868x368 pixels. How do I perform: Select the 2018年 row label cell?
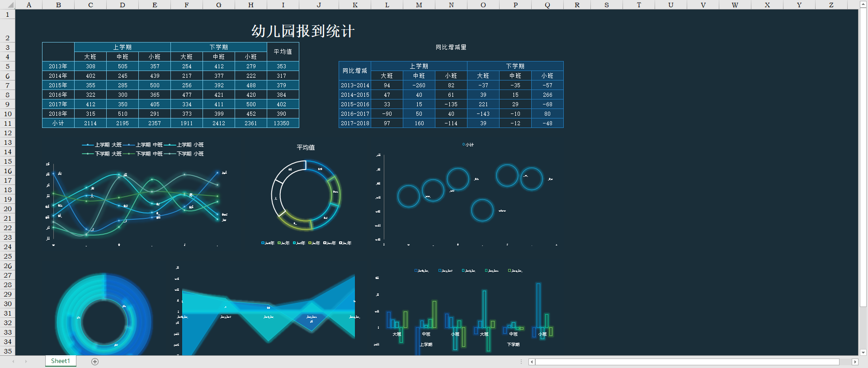(x=58, y=114)
